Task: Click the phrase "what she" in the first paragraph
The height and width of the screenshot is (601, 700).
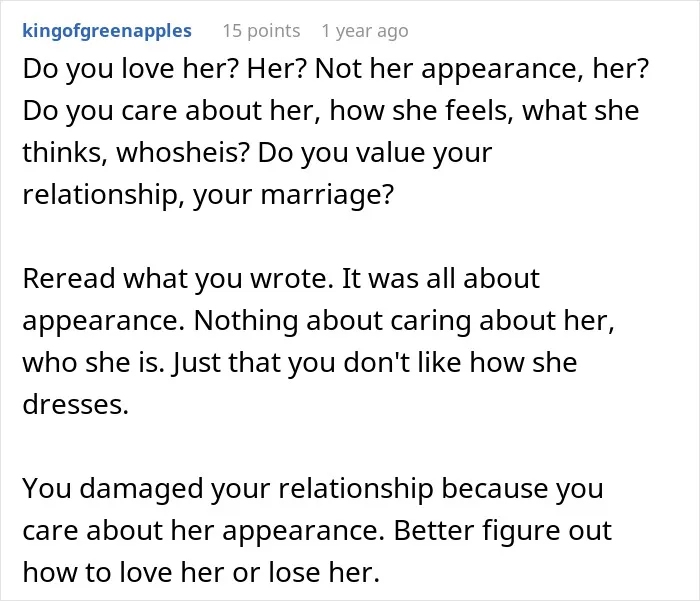Action: 581,111
